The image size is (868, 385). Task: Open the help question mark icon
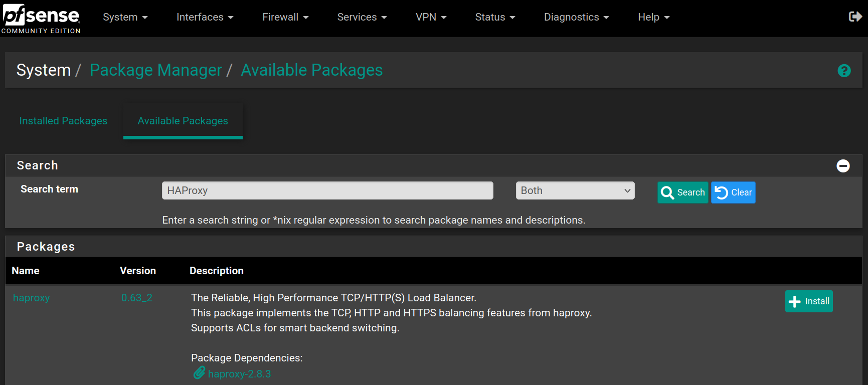point(844,71)
